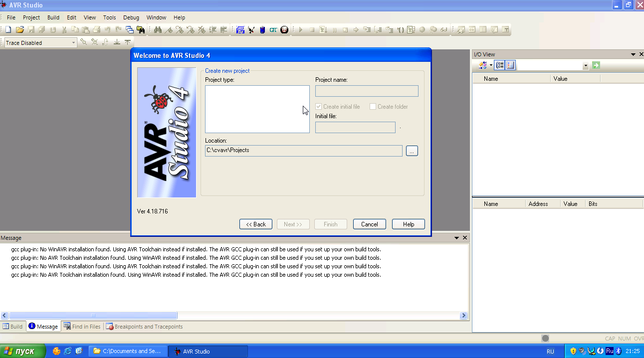This screenshot has width=644, height=358.
Task: Click the blue battery toolbar icon
Action: (x=262, y=30)
